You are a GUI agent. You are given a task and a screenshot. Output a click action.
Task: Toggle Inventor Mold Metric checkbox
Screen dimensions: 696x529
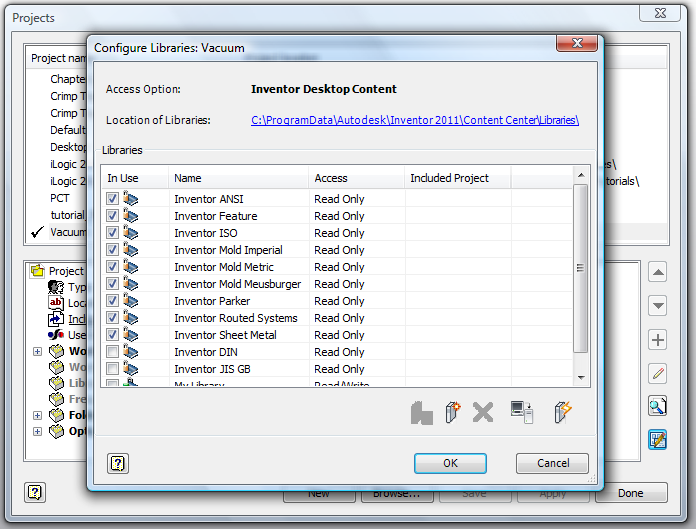tap(112, 267)
